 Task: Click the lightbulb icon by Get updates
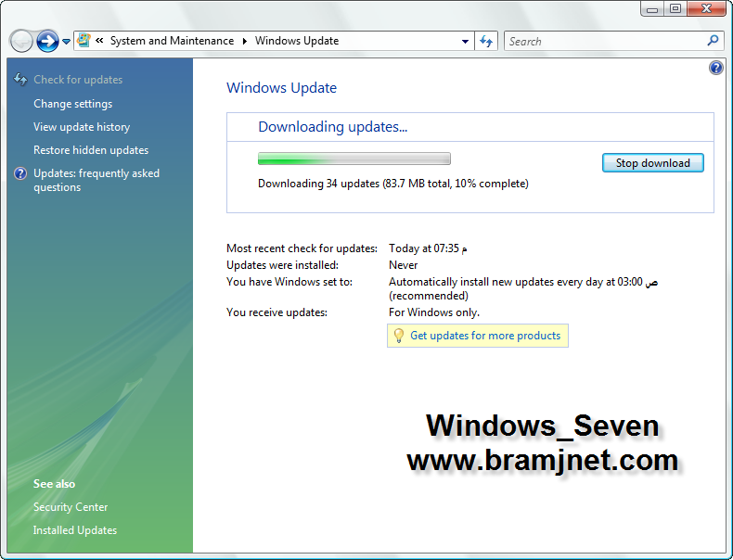[399, 336]
